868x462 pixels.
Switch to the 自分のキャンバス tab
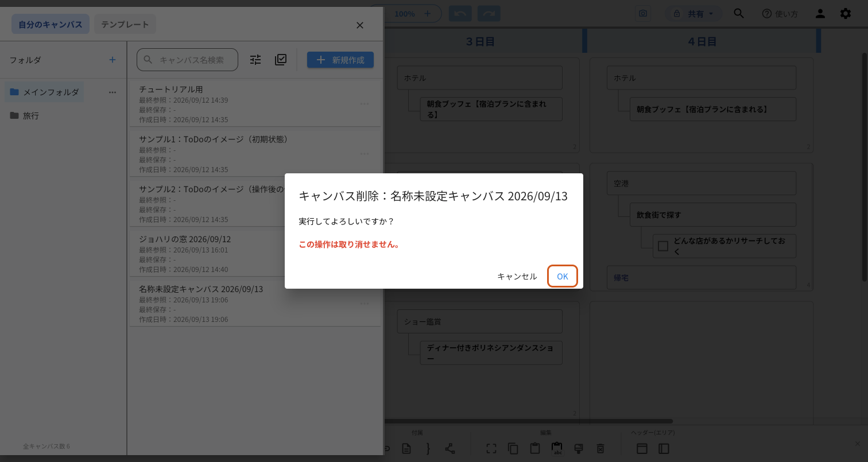51,24
